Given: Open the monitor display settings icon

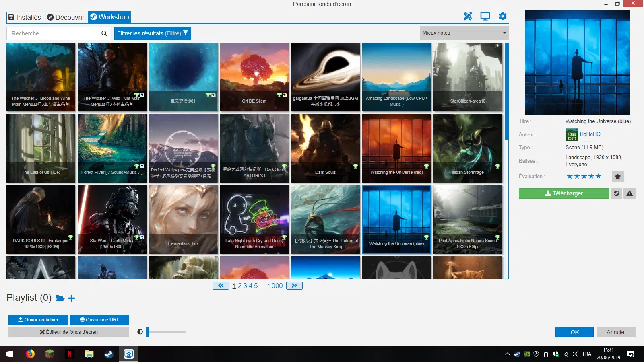Looking at the screenshot, I should pyautogui.click(x=485, y=16).
